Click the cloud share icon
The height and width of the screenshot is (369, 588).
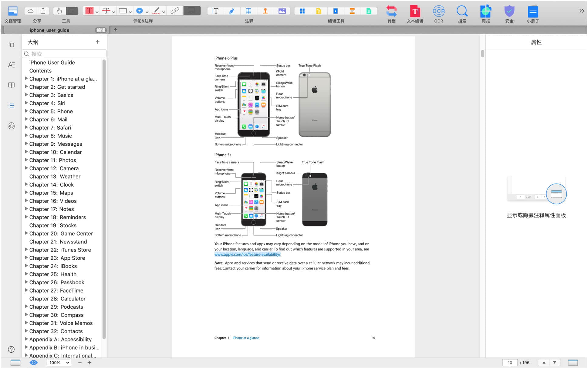coord(31,11)
